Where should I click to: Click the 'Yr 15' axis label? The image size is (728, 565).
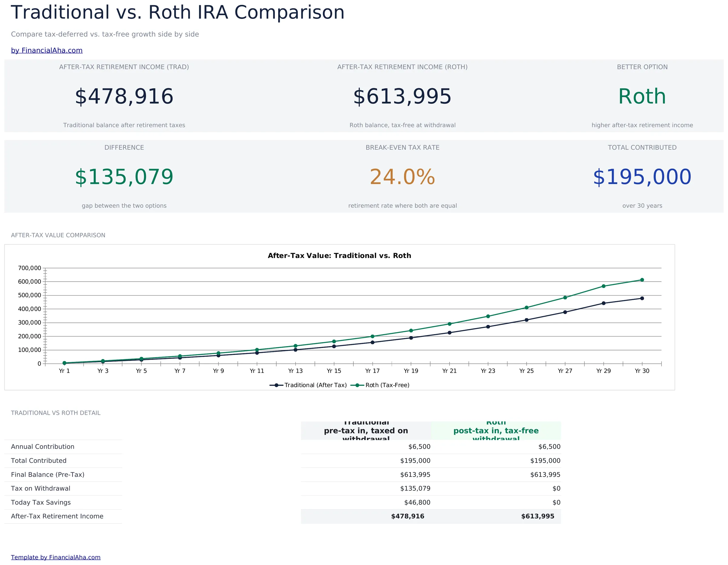tap(334, 371)
